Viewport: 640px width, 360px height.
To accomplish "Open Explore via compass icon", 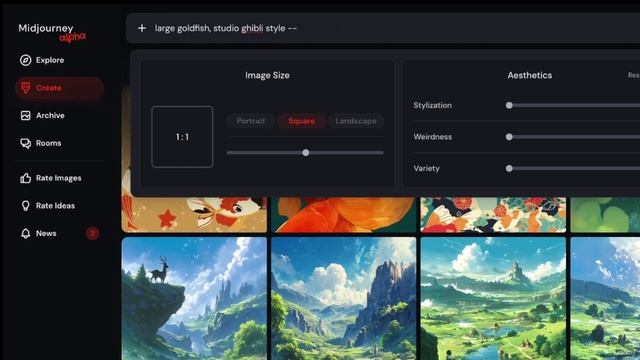I will [x=25, y=60].
